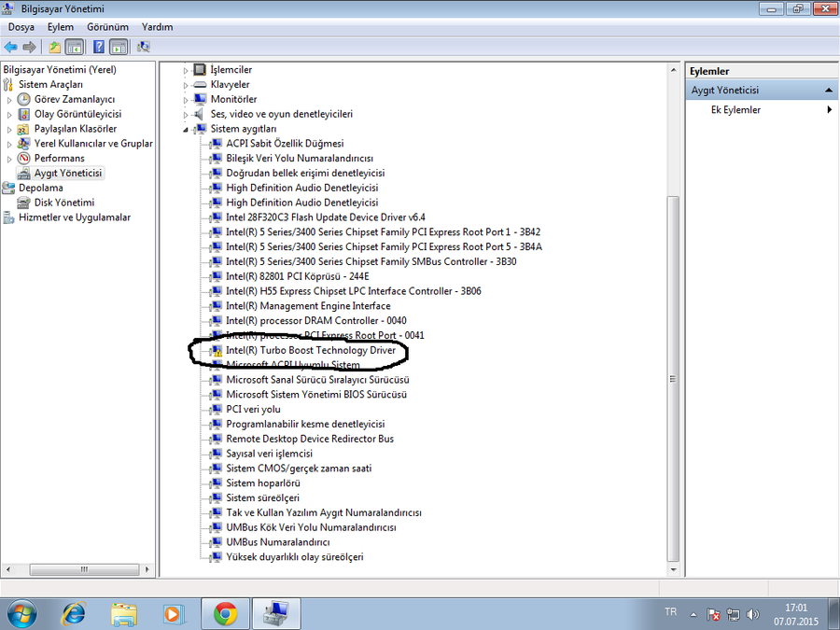Click the Yerel Kullanıcılar ve Gruplar icon
This screenshot has width=840, height=630.
[x=23, y=144]
